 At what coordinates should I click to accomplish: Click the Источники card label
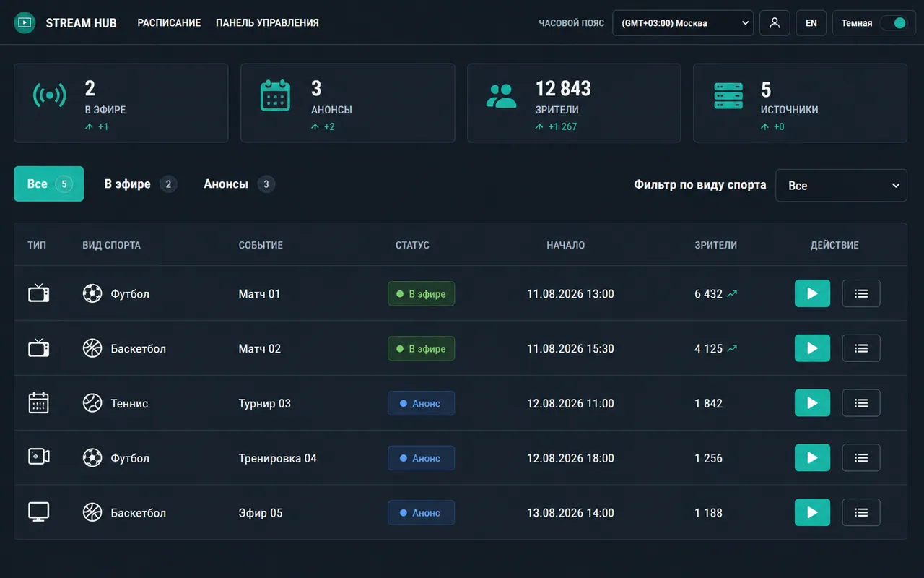pyautogui.click(x=789, y=110)
